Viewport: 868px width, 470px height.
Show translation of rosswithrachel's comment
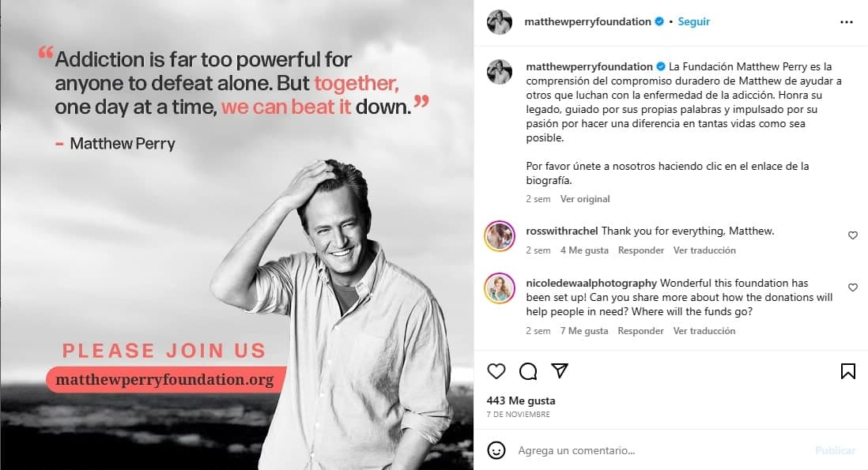click(x=704, y=250)
